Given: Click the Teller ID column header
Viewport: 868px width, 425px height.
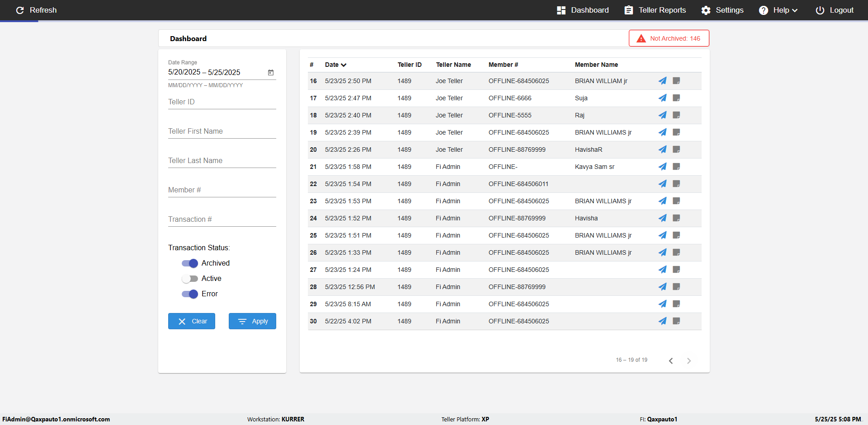Looking at the screenshot, I should click(410, 65).
